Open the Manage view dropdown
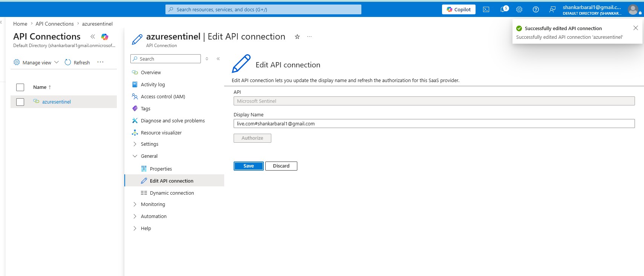This screenshot has width=644, height=276. point(36,63)
